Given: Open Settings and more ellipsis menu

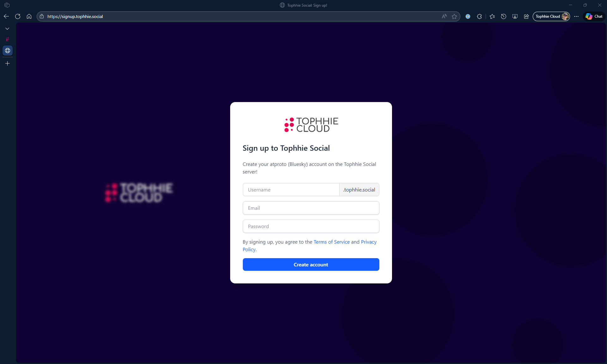Looking at the screenshot, I should 576,16.
